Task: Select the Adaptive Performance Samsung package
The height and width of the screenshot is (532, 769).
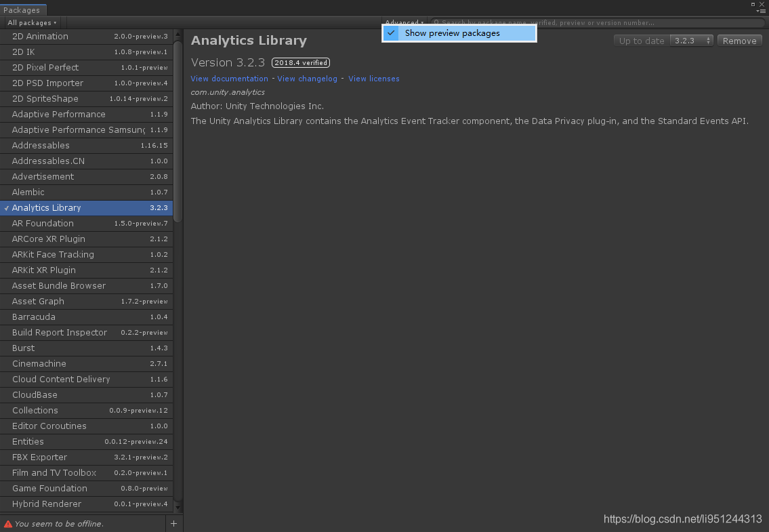Action: point(86,130)
